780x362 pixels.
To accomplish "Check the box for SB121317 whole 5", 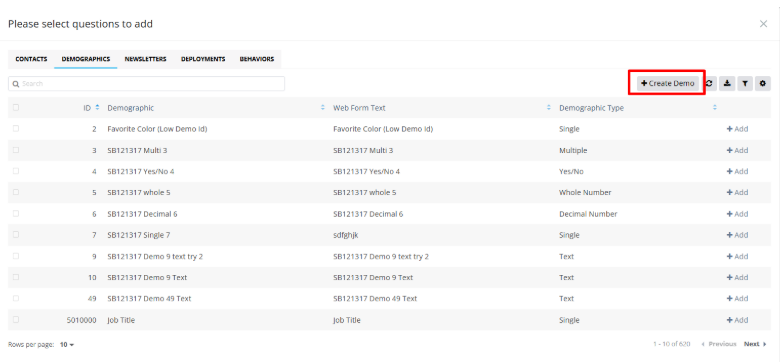I will [16, 192].
